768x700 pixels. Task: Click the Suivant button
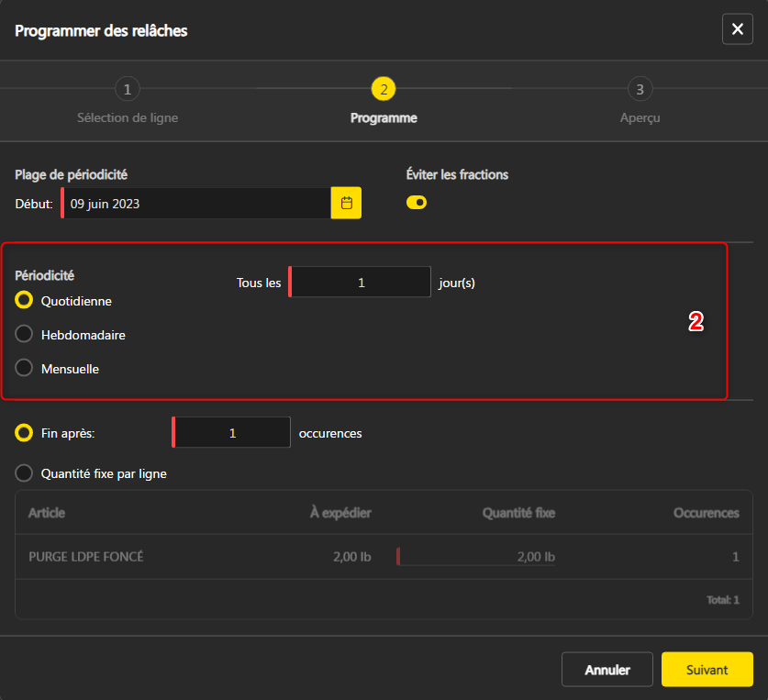pos(707,670)
